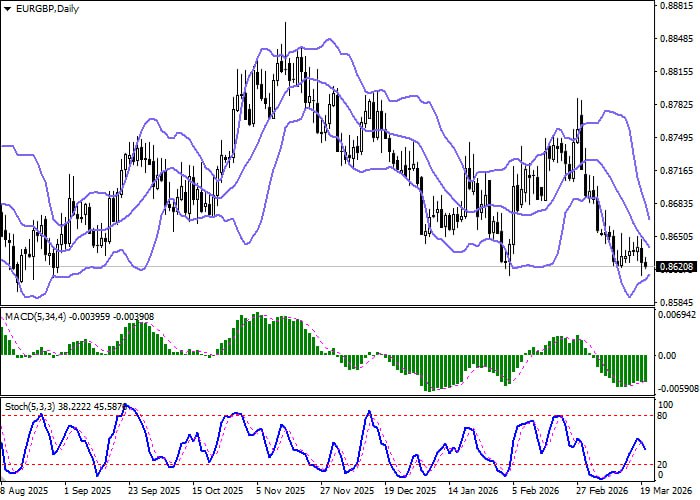Screen dimensions: 700x500
Task: Click the EURGBP,Daily chart title text
Action: tap(47, 8)
